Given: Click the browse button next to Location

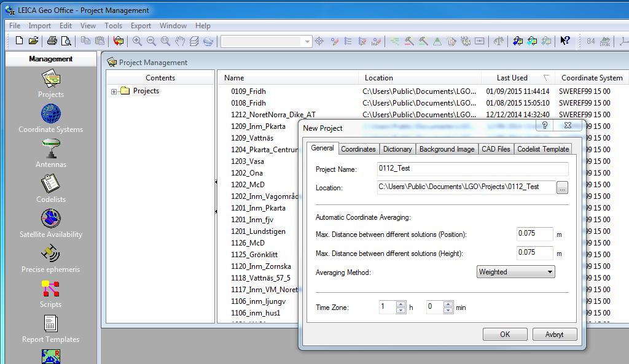Looking at the screenshot, I should coord(562,187).
